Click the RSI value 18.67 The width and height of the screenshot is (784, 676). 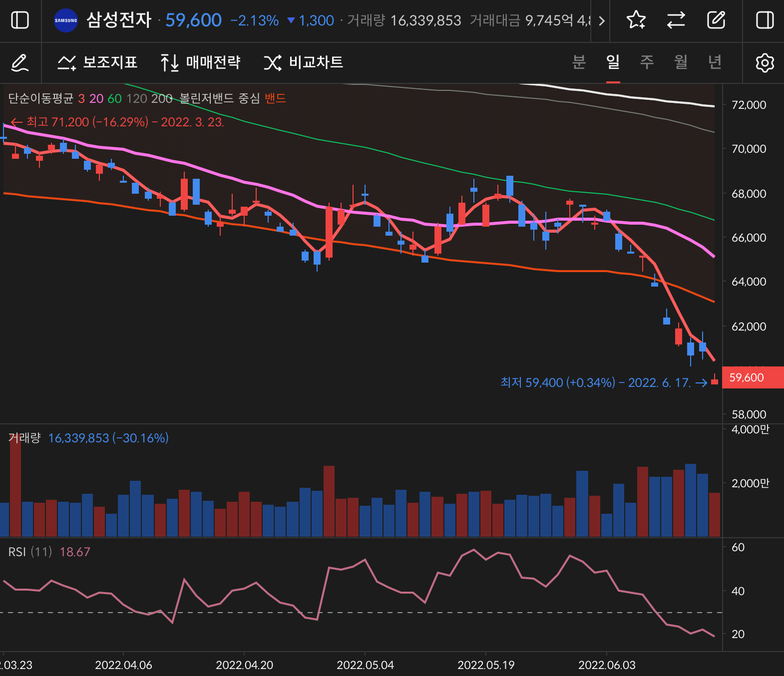(75, 552)
